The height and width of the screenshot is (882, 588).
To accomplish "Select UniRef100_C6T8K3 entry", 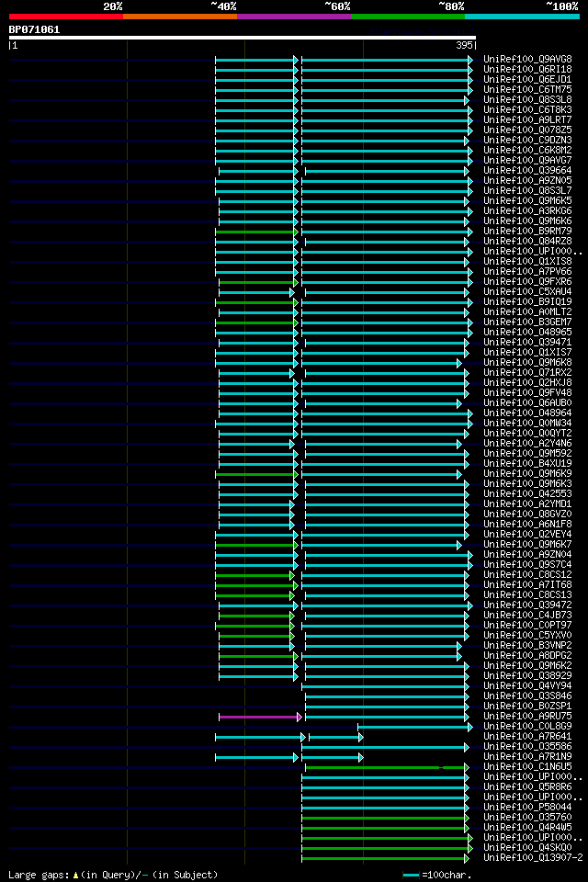I will pyautogui.click(x=527, y=109).
